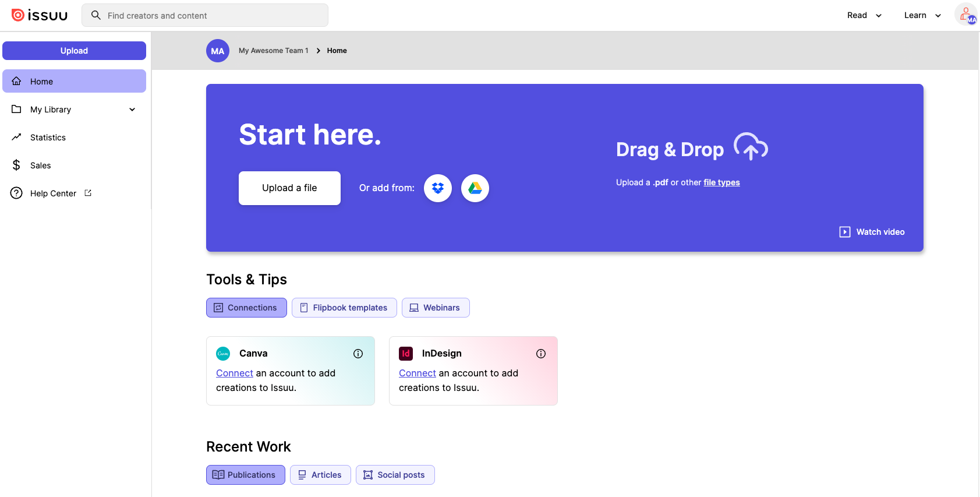Select the Flipbook templates tab
Screen dimensions: 980x497
pos(344,308)
